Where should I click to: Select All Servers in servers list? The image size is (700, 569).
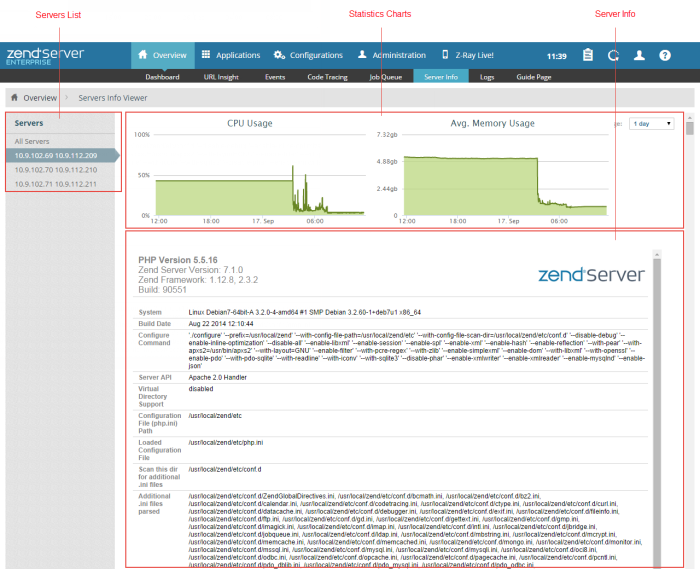coord(32,142)
